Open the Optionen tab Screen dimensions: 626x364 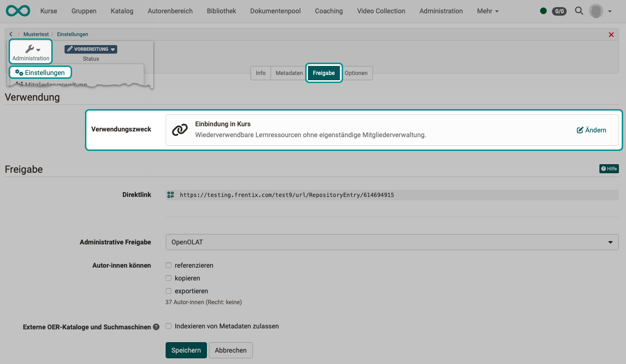coord(356,73)
